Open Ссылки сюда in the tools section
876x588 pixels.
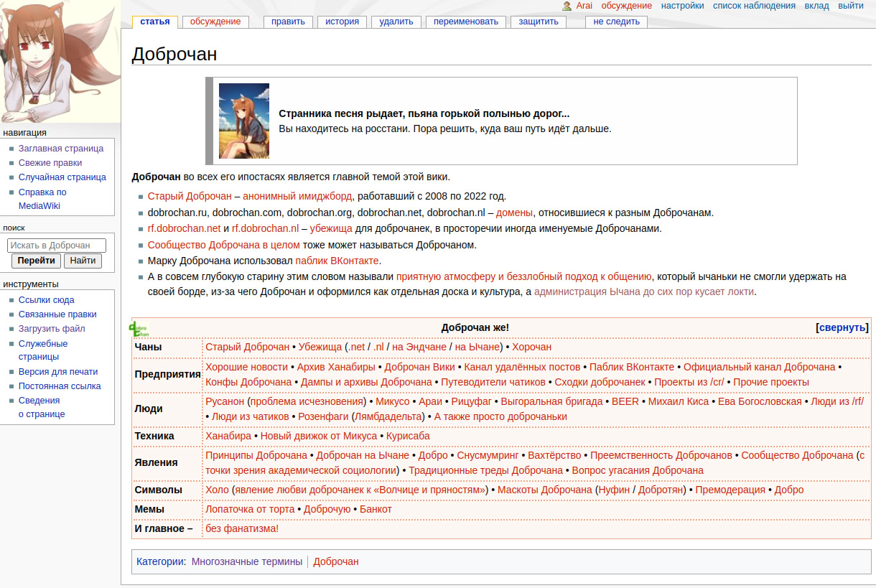click(x=47, y=300)
